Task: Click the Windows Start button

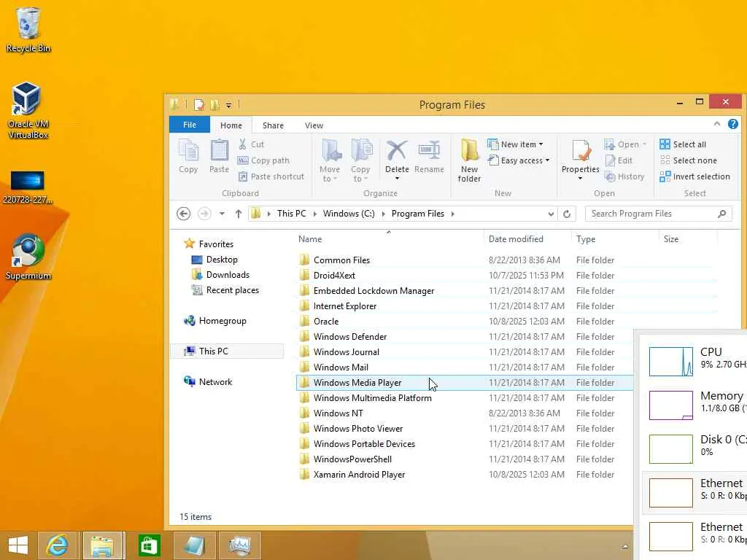Action: point(18,545)
